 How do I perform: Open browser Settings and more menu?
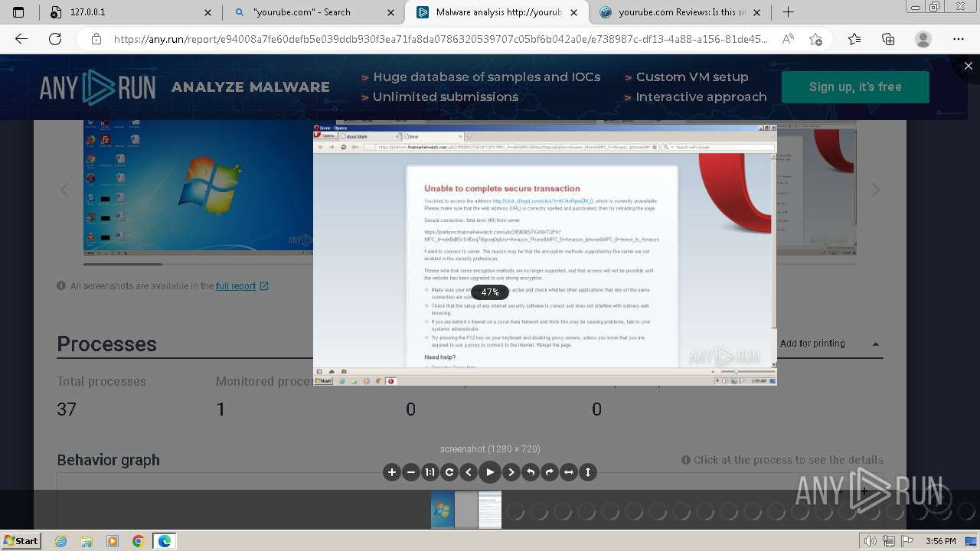(959, 39)
